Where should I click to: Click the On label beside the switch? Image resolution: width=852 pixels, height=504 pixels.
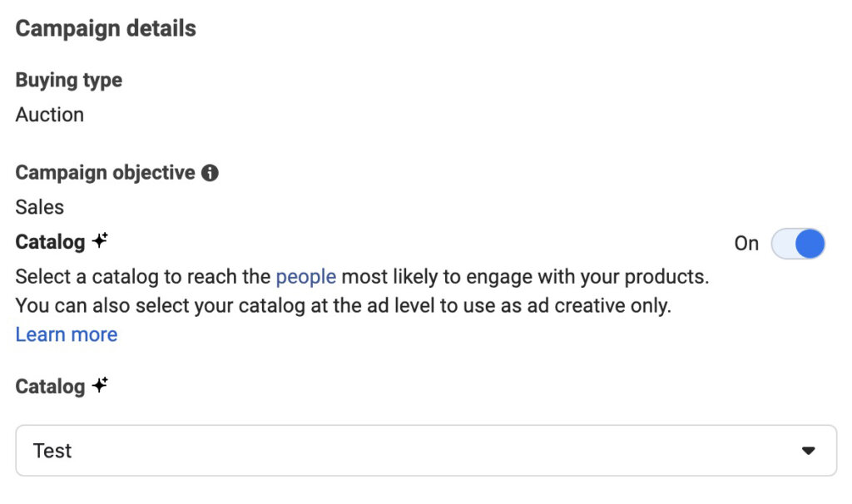[x=746, y=243]
